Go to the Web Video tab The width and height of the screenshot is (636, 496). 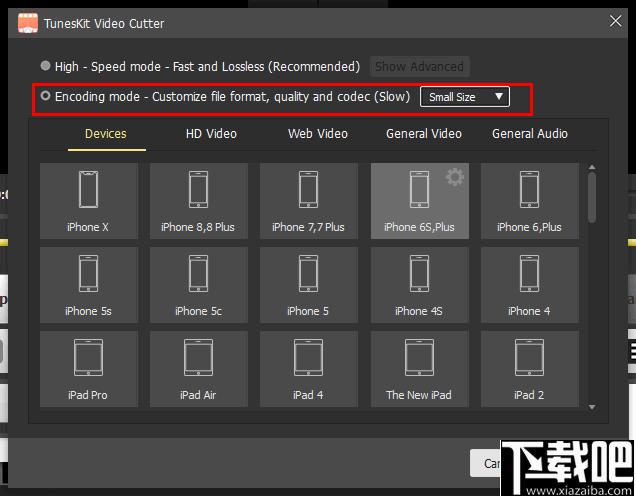(x=318, y=134)
